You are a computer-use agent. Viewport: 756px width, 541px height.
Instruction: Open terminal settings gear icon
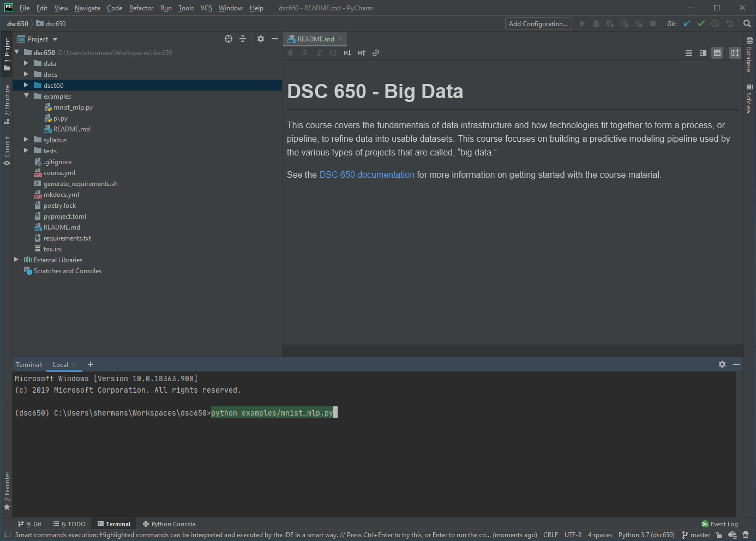tap(722, 364)
